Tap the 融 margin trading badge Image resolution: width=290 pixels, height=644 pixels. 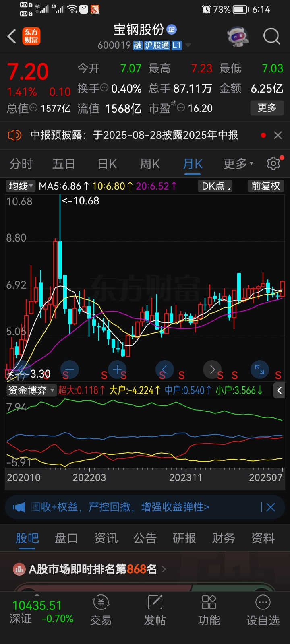tap(137, 45)
